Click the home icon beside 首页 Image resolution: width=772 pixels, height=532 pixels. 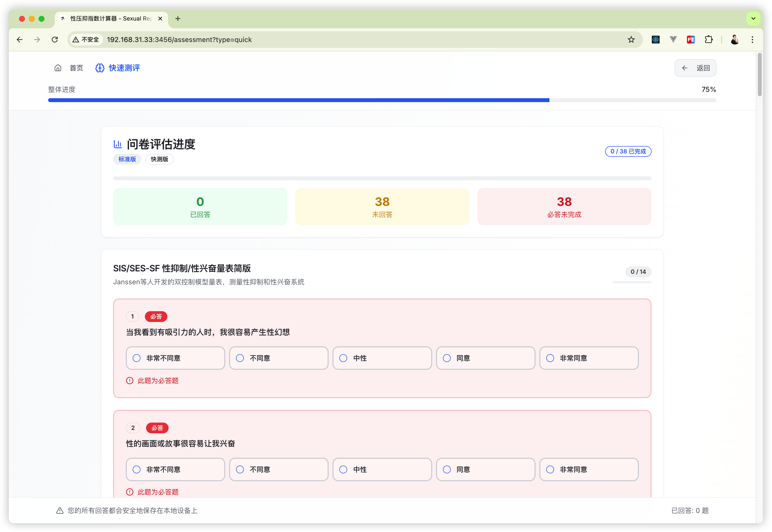(x=58, y=68)
